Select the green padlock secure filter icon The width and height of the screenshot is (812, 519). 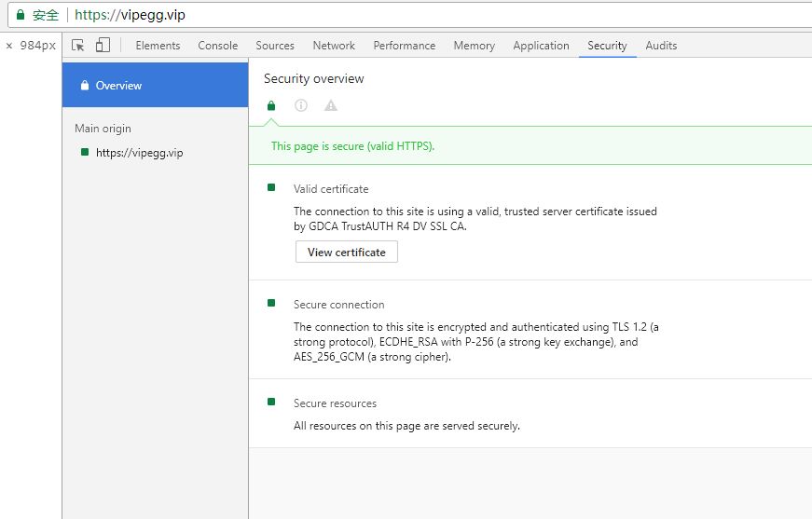[271, 106]
